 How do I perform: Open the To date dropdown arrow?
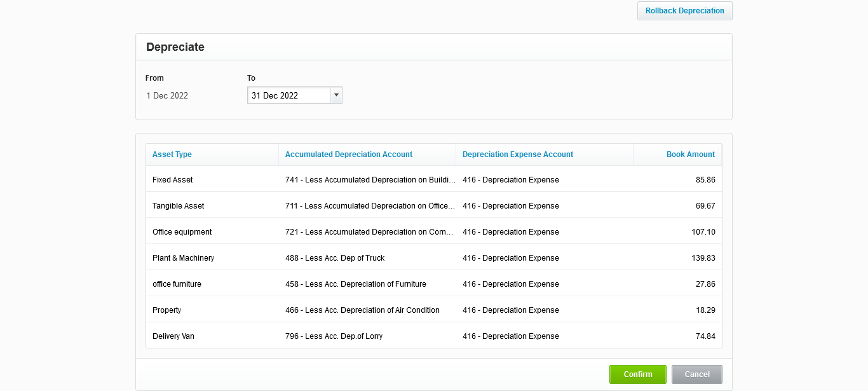click(337, 95)
